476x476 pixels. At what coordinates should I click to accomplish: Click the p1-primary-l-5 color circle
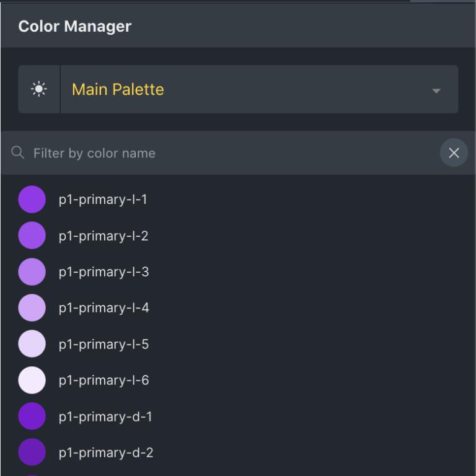[32, 344]
